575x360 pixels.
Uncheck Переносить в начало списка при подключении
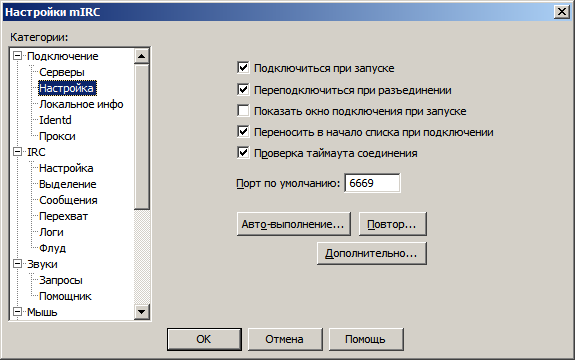[x=243, y=132]
